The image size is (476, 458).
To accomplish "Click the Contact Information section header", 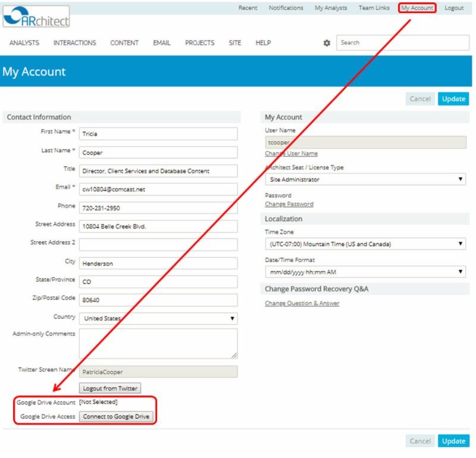I will [x=122, y=117].
